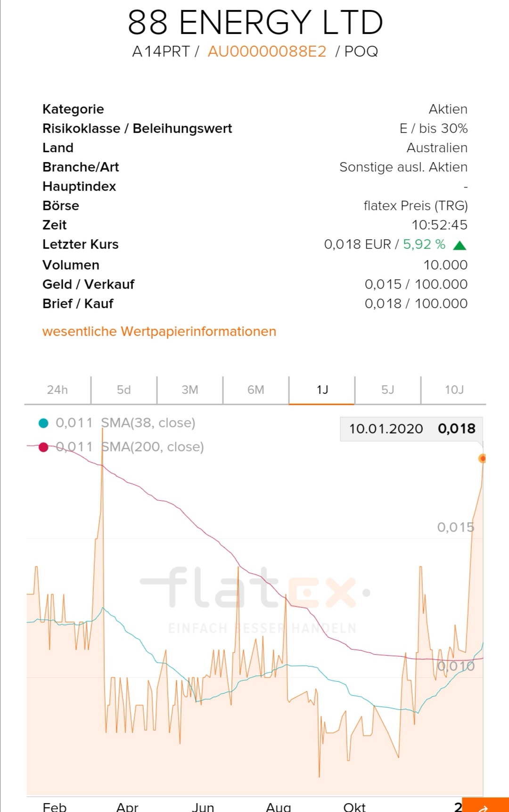Viewport: 509px width, 812px height.
Task: Select the 5d chart range tab
Action: (x=123, y=390)
